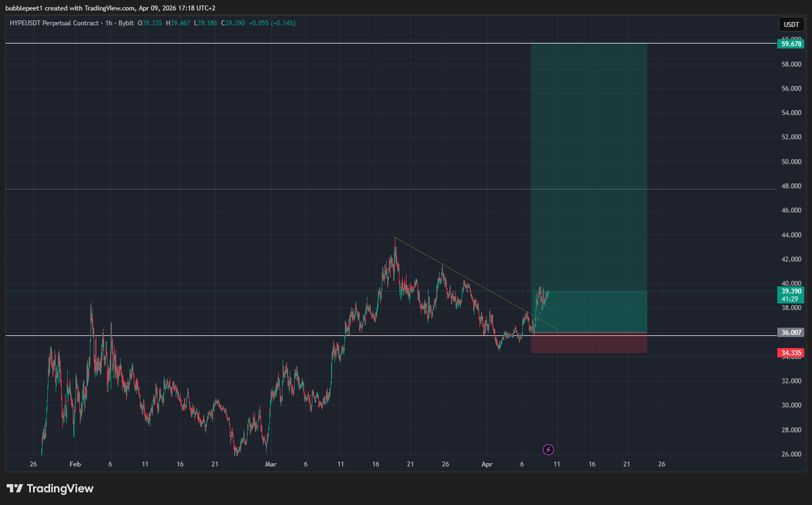The height and width of the screenshot is (505, 812).
Task: Click the Feb label on the time axis
Action: pos(75,464)
